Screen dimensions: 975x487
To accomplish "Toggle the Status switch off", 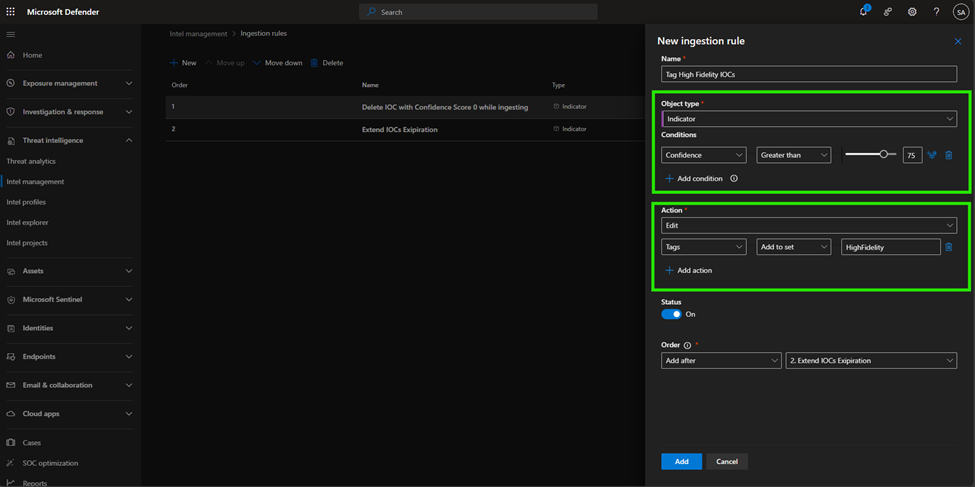I will (x=672, y=314).
